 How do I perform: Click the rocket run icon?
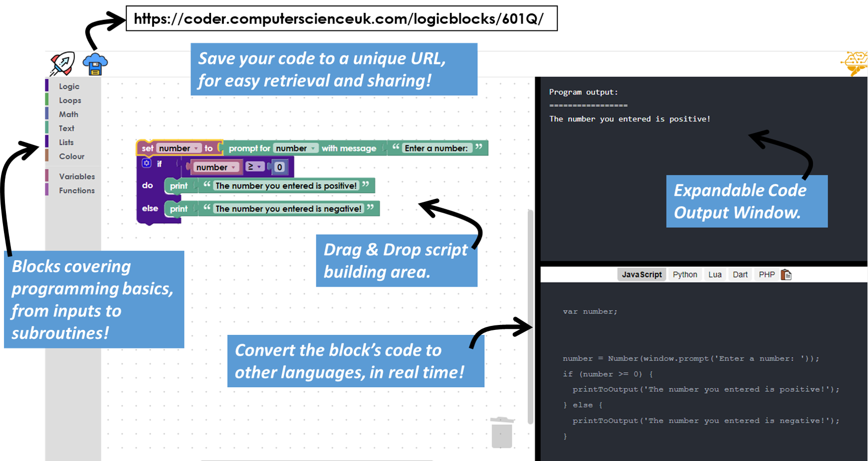61,63
